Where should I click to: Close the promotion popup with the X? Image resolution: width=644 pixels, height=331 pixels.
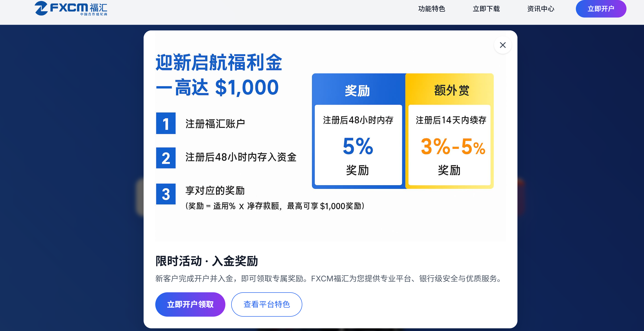[503, 45]
